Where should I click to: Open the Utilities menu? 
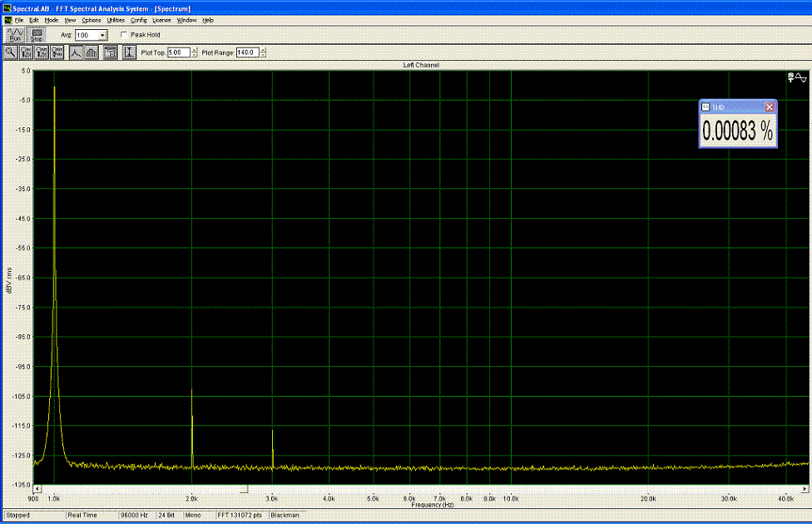[x=116, y=20]
